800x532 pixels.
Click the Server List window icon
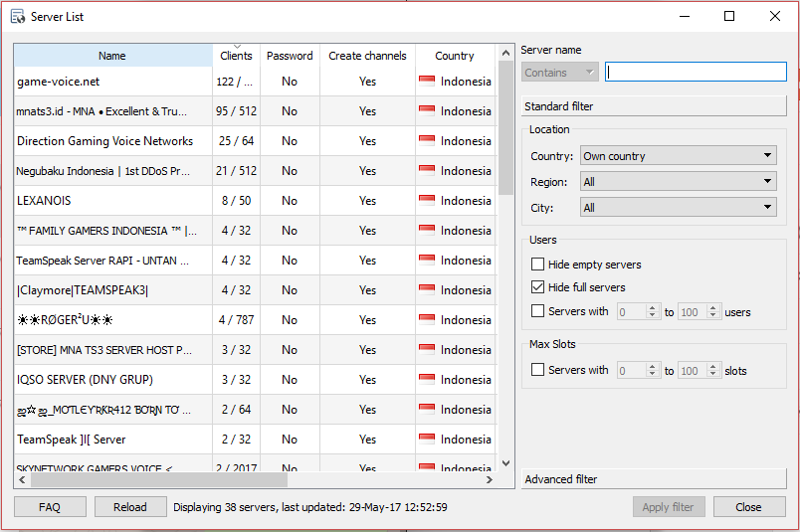[x=18, y=16]
